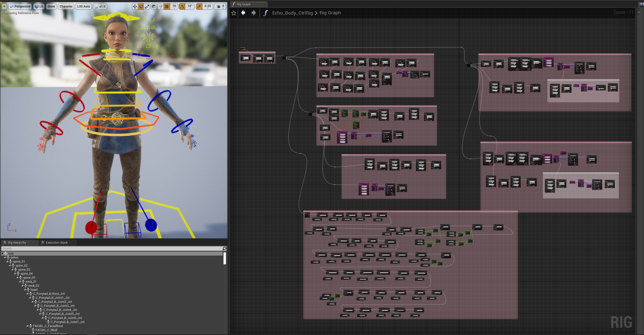The image size is (644, 335).
Task: Click the favorite star icon in graph
Action: [x=234, y=13]
